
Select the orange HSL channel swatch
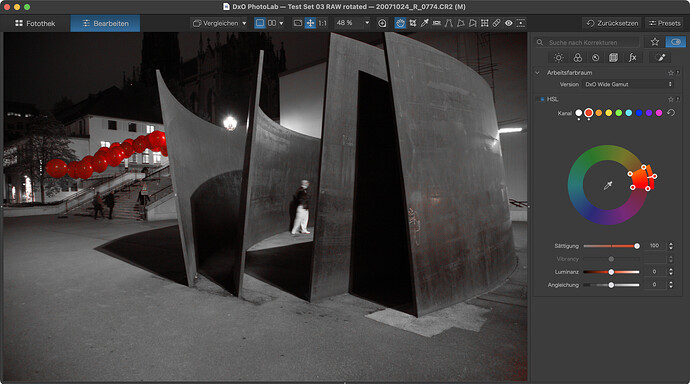click(598, 113)
